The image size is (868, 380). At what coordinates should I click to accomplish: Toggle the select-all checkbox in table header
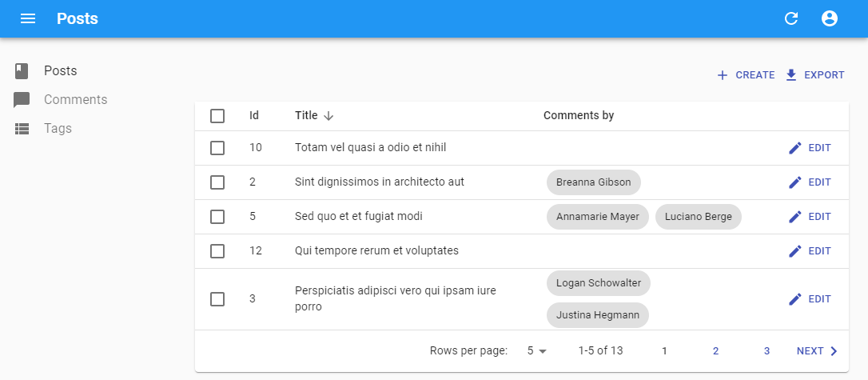click(x=217, y=116)
